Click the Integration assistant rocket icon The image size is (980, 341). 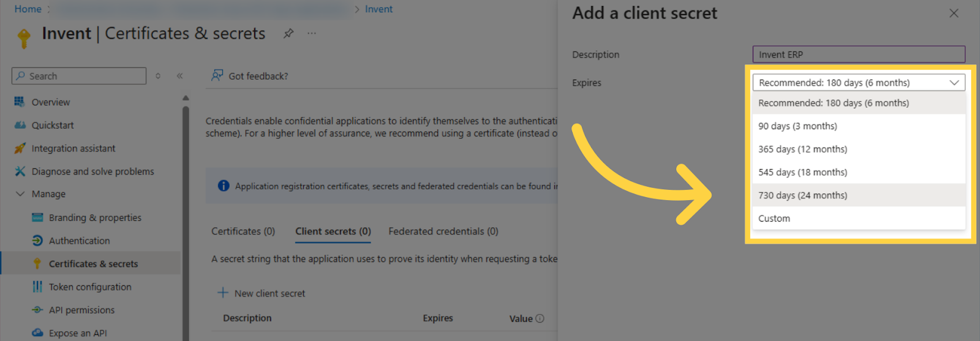tap(20, 148)
